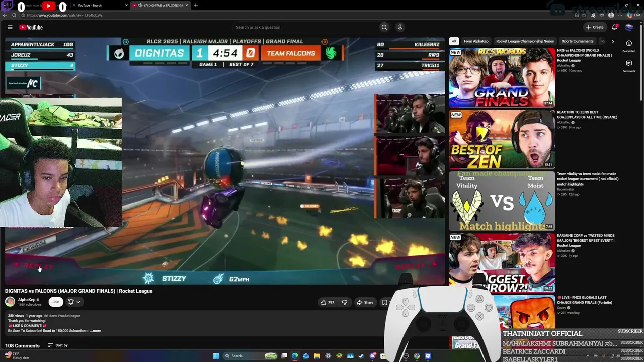The width and height of the screenshot is (644, 362).
Task: Open Windows Mail from the taskbar
Action: click(x=306, y=356)
